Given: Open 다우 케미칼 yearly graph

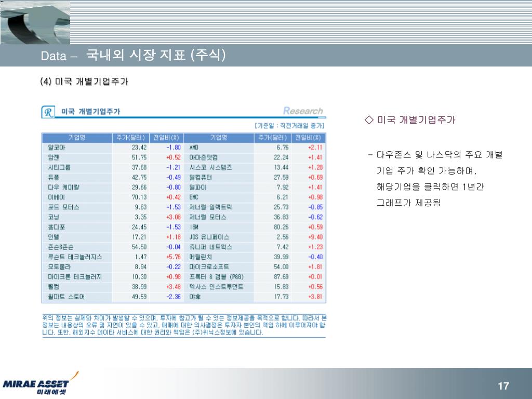Looking at the screenshot, I should pos(63,187).
